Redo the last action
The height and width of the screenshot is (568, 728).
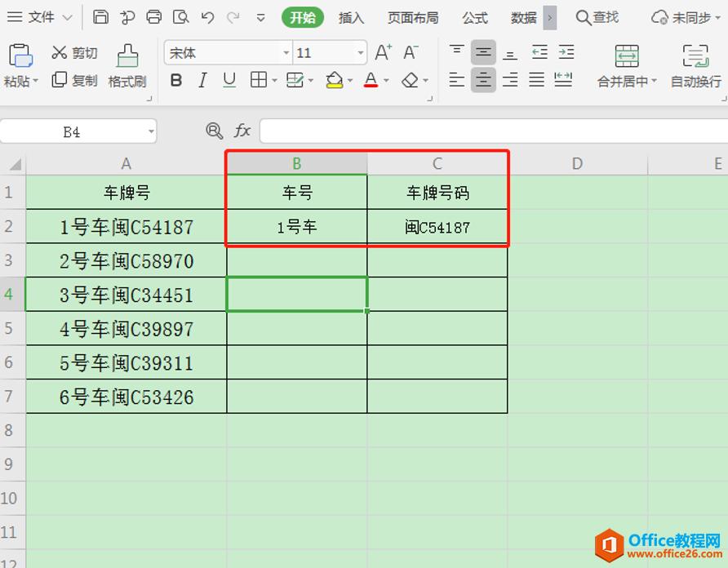click(x=233, y=18)
